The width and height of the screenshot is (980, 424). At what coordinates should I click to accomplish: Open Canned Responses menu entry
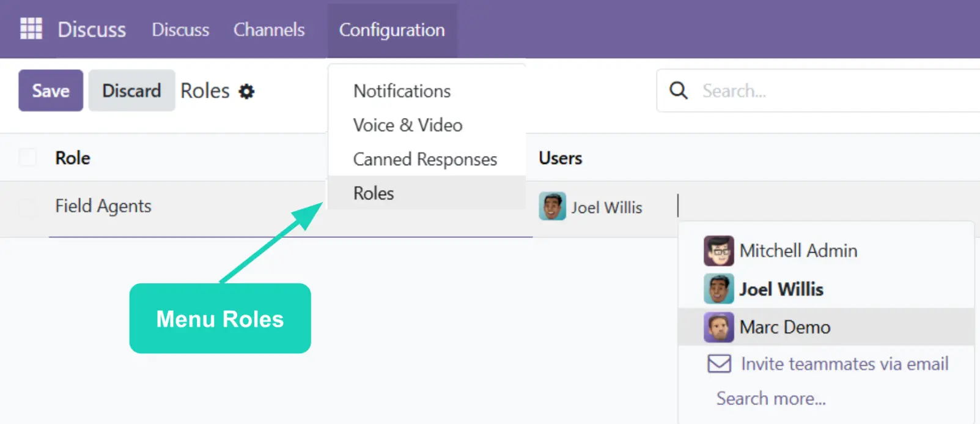click(x=425, y=160)
